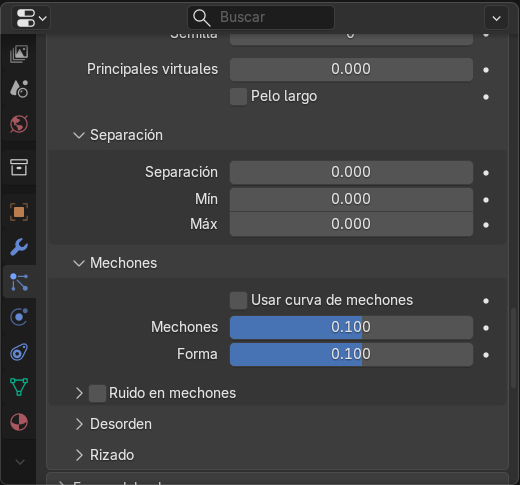Expand the Rizado panel
520x485 pixels.
click(104, 455)
